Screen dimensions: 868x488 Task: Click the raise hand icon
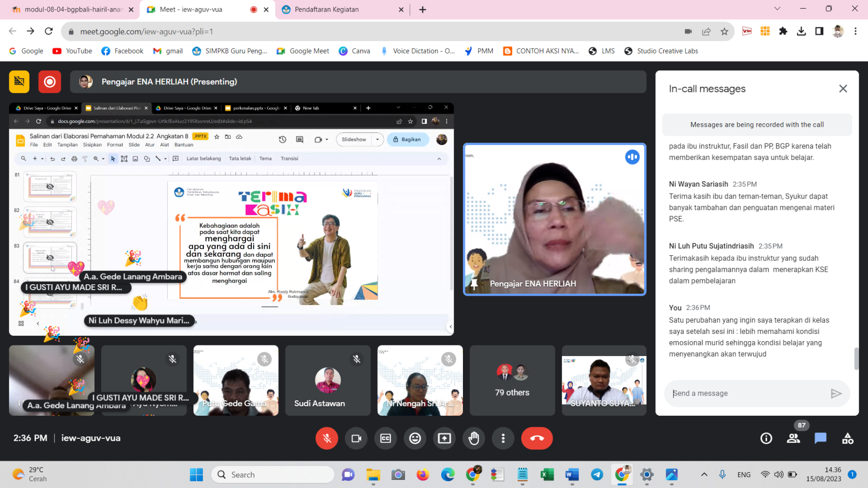(474, 438)
